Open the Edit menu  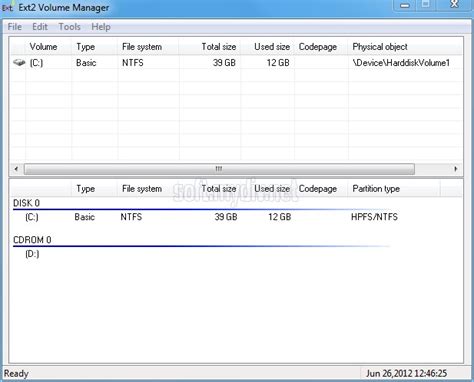40,27
